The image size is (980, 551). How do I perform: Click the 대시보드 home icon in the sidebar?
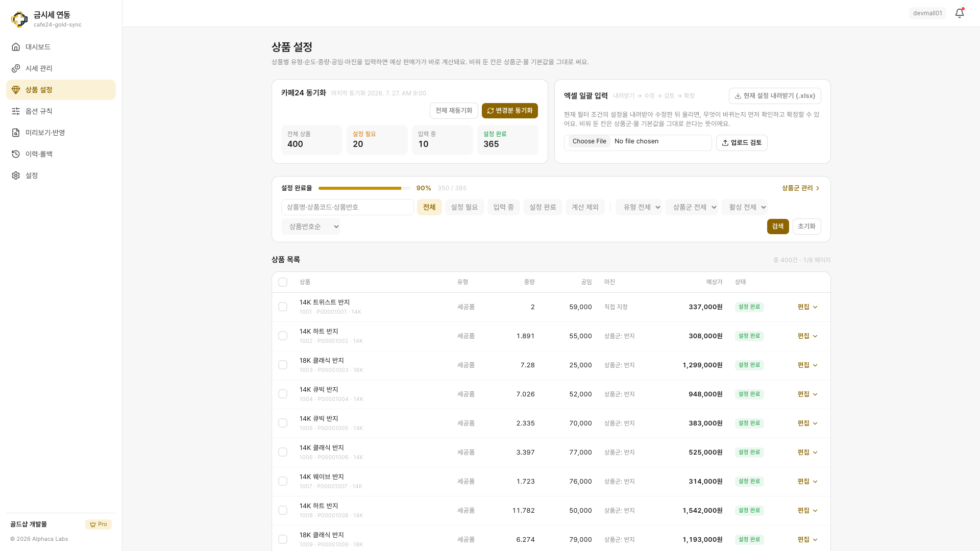(x=16, y=47)
